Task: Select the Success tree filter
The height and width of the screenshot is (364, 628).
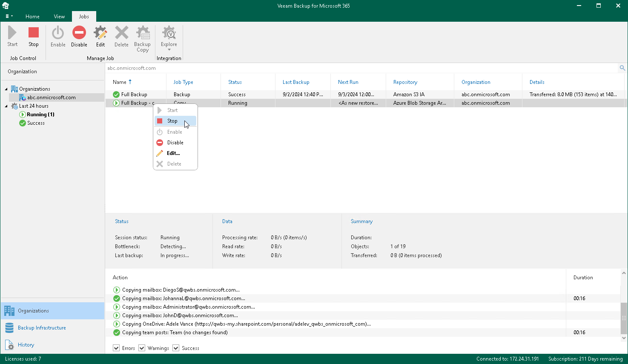Action: click(36, 123)
